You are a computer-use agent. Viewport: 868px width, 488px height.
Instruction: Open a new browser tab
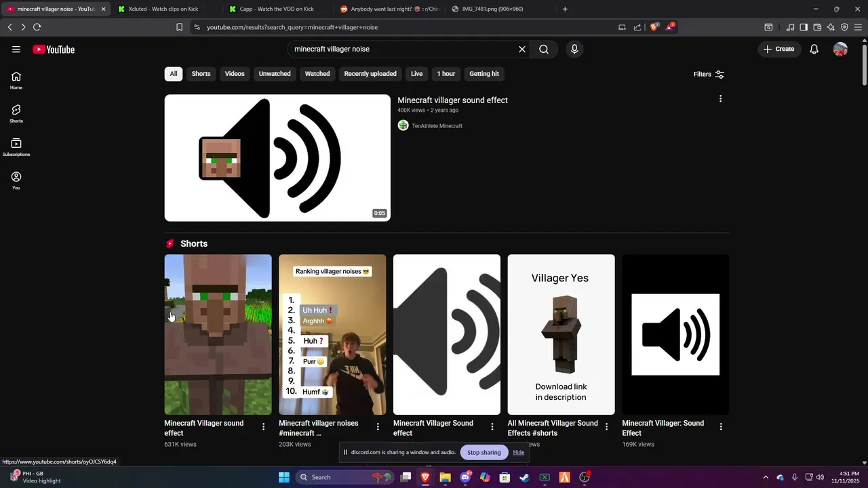click(565, 9)
